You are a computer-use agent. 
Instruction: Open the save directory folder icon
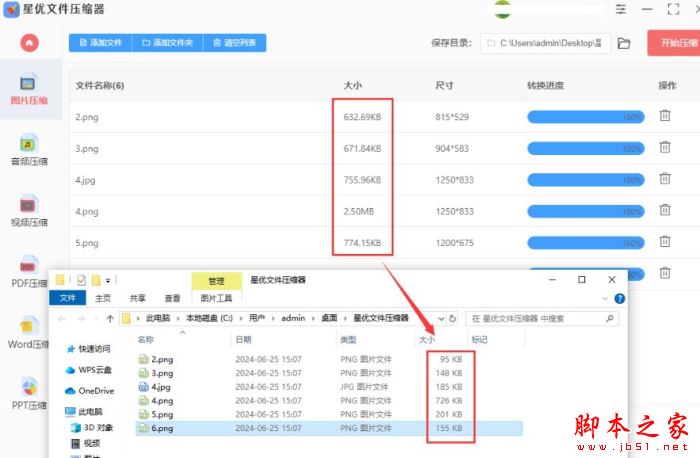[x=624, y=43]
